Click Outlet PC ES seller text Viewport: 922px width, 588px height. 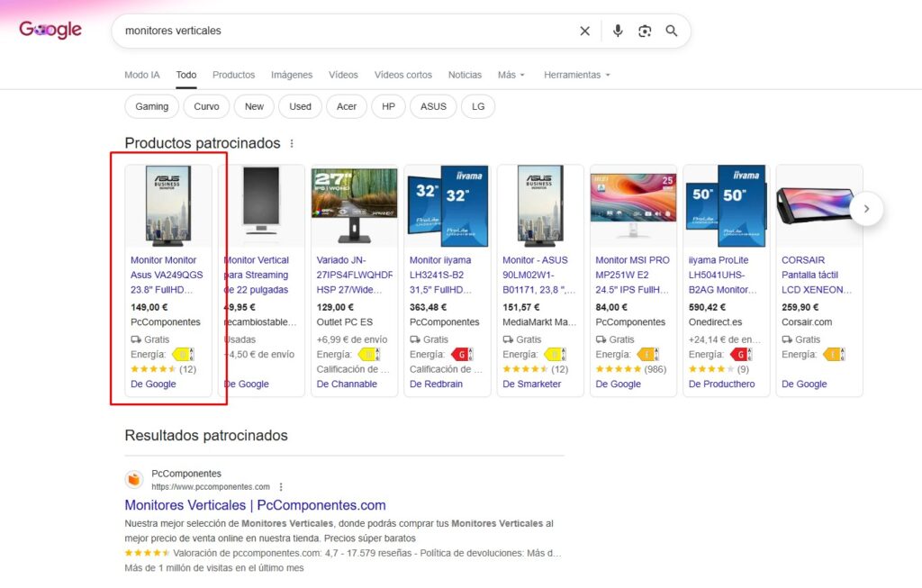[345, 322]
